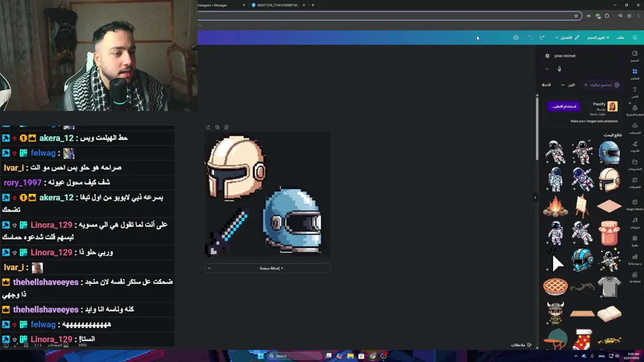
Task: Open the Chrome three-dot menu
Action: pos(638,16)
